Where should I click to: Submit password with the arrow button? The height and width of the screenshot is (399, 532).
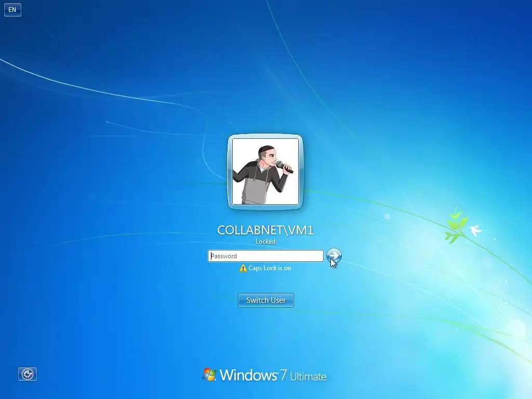click(x=334, y=256)
